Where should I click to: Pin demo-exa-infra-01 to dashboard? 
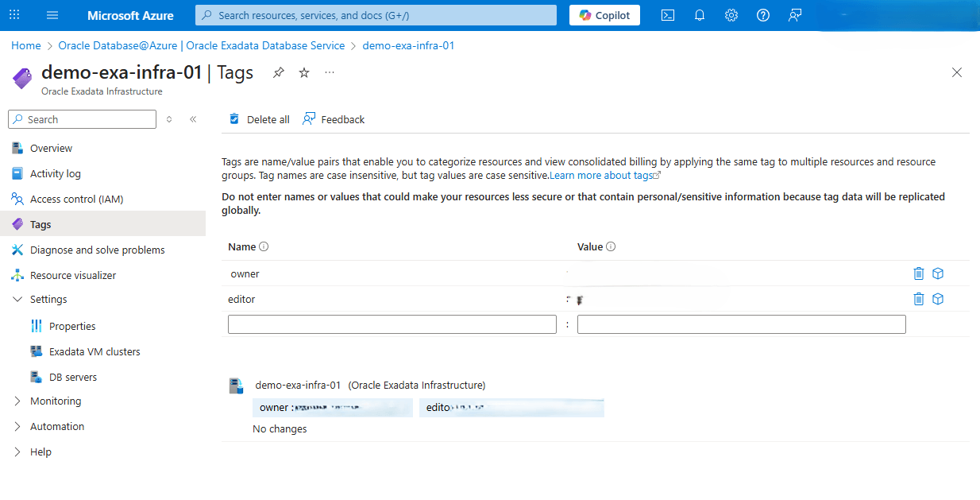(279, 72)
